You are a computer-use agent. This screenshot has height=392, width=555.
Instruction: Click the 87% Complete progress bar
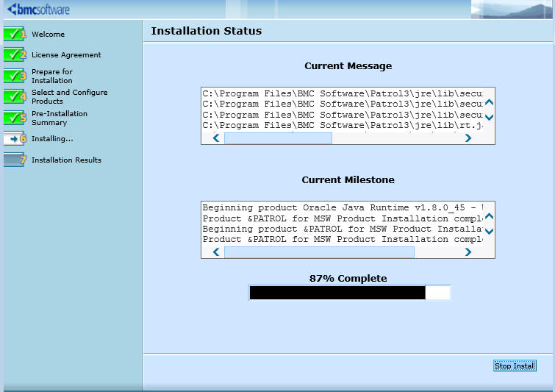[350, 293]
